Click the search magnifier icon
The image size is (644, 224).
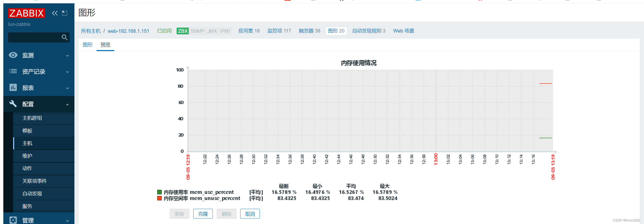point(65,37)
